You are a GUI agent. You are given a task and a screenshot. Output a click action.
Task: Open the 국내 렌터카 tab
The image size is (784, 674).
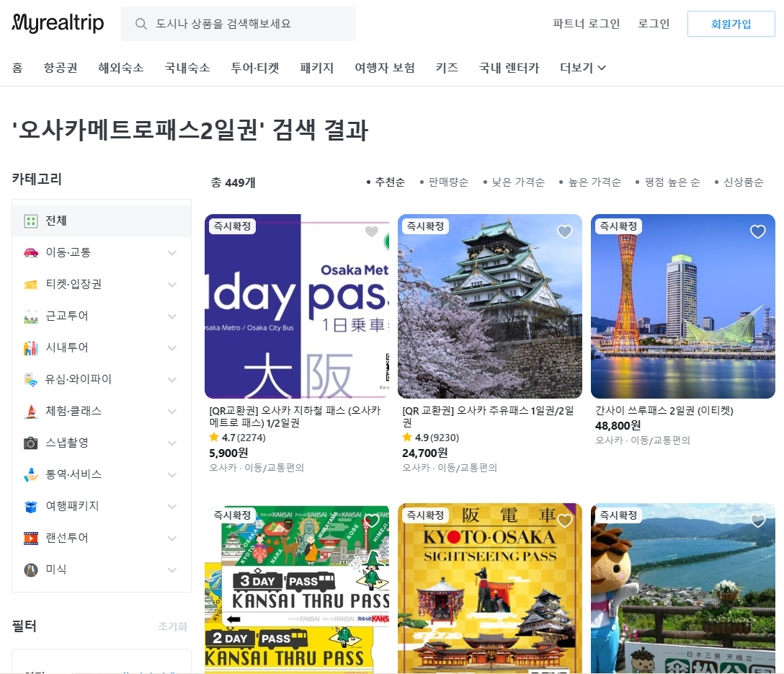(509, 68)
